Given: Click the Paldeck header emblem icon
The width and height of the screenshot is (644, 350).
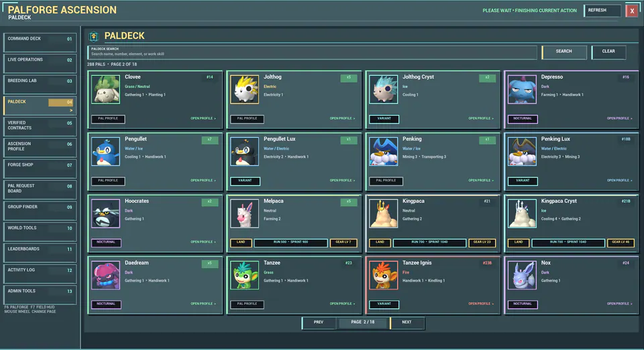Looking at the screenshot, I should click(x=94, y=36).
